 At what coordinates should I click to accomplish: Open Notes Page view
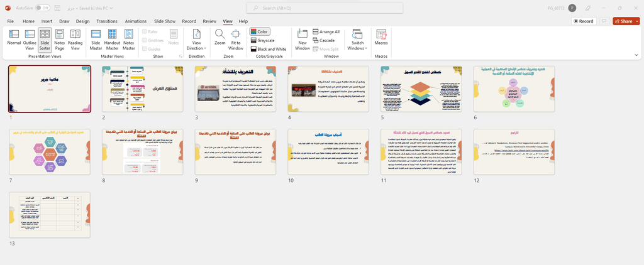(x=60, y=40)
